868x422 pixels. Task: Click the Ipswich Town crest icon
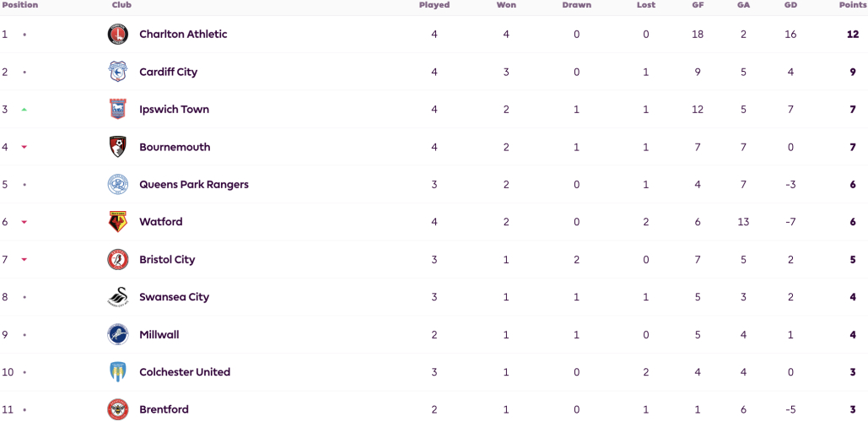[118, 109]
